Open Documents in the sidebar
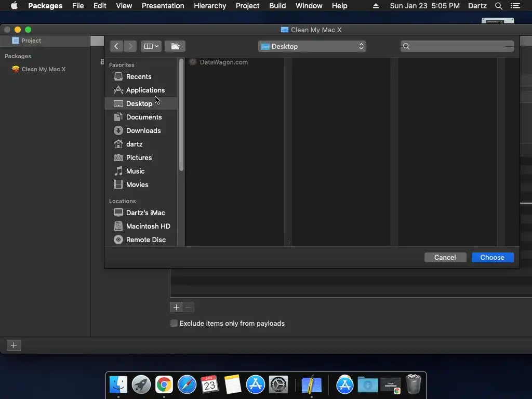Screen dimensions: 532x399 (140, 117)
